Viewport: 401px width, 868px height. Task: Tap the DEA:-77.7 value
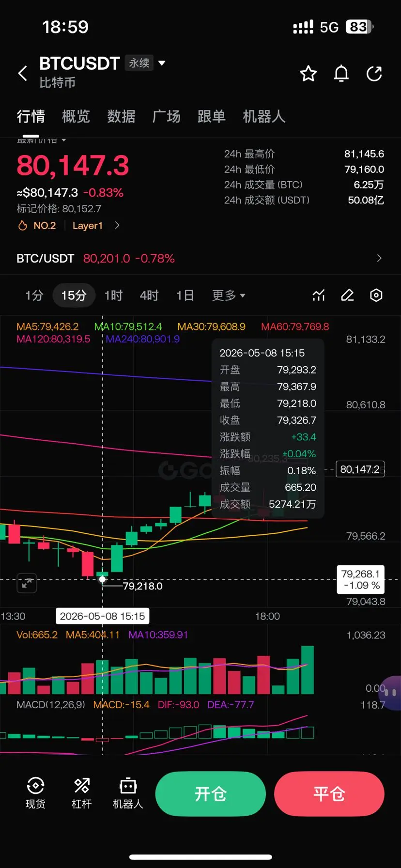pyautogui.click(x=231, y=705)
